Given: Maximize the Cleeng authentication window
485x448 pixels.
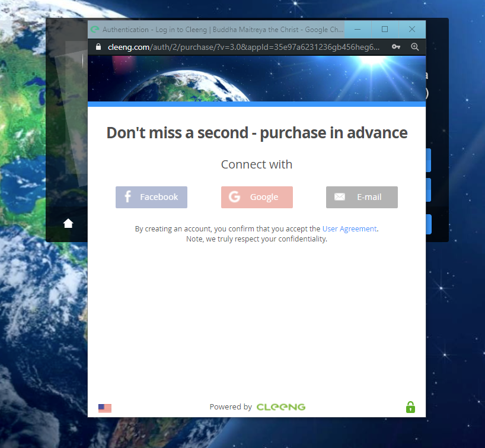Looking at the screenshot, I should tap(385, 30).
